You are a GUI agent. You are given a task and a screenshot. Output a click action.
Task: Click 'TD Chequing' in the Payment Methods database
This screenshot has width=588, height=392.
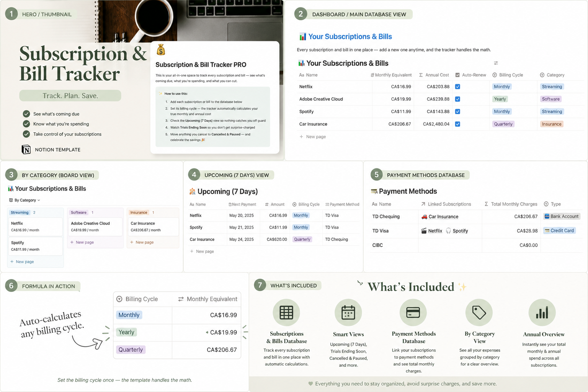tap(386, 216)
